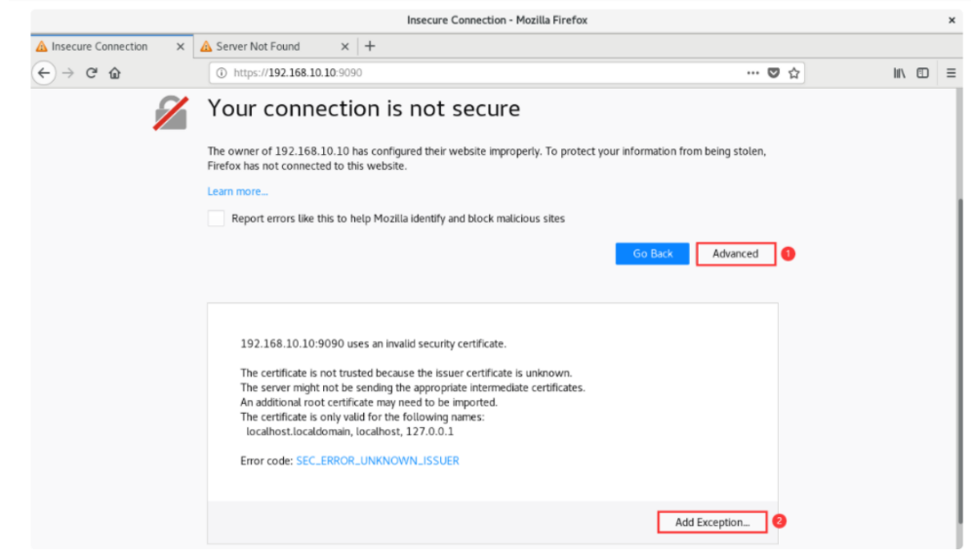Enable reporting errors to Mozilla checkbox
The image size is (971, 560).
216,219
